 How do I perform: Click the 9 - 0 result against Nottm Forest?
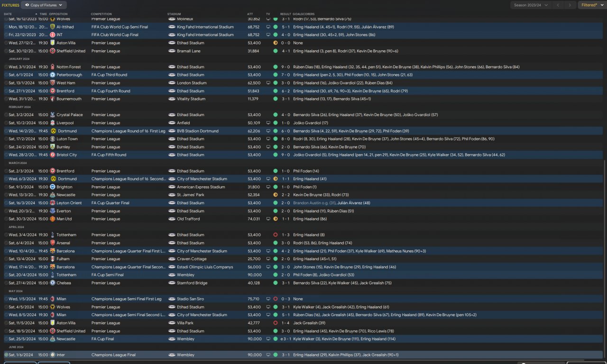[x=285, y=67]
